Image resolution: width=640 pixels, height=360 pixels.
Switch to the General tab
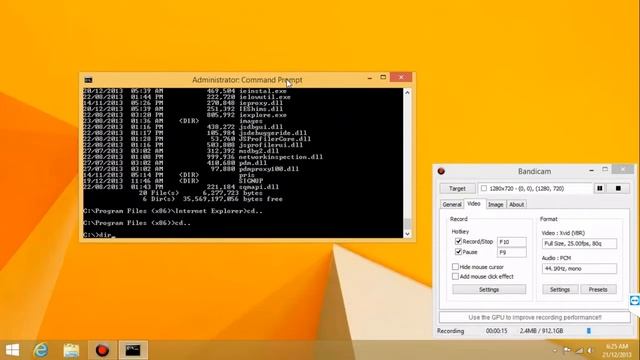(452, 204)
